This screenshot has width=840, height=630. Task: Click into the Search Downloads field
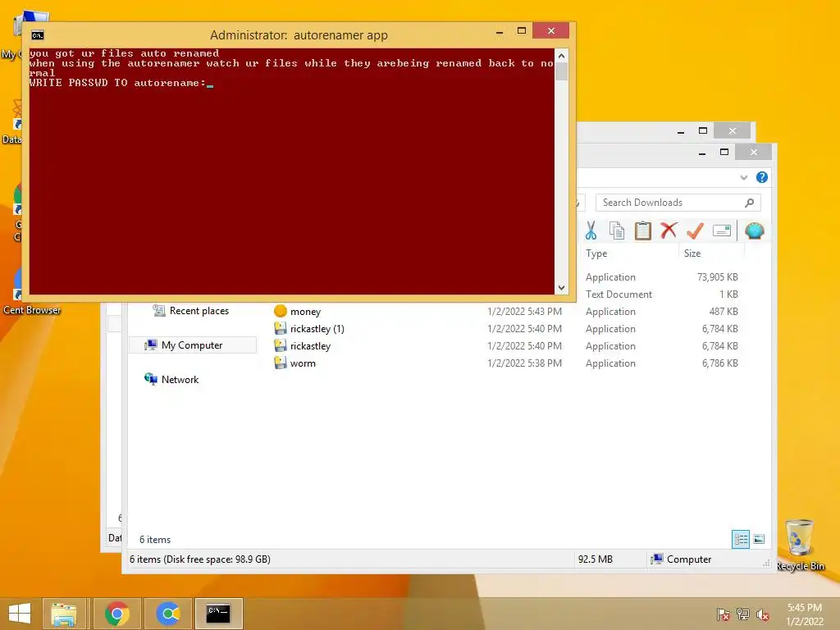point(678,203)
